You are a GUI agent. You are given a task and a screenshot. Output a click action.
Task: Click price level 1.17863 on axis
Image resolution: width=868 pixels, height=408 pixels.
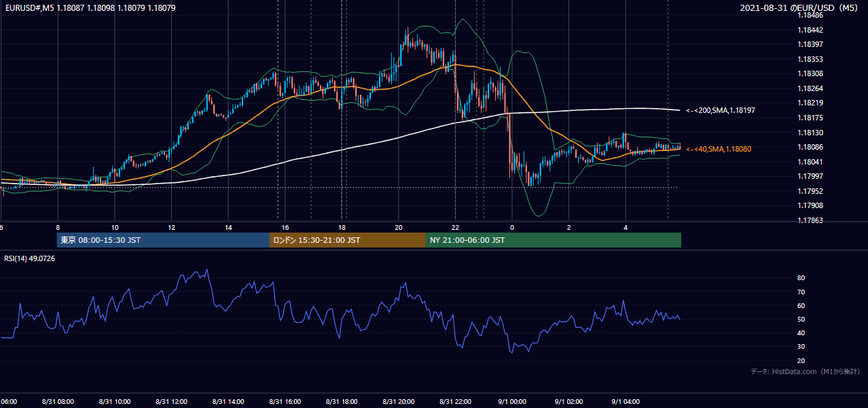click(x=810, y=220)
